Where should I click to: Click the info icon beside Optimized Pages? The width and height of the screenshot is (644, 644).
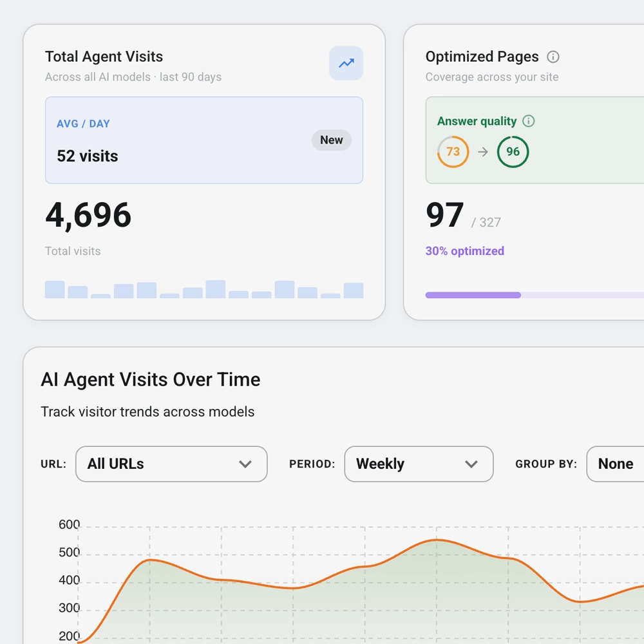553,57
